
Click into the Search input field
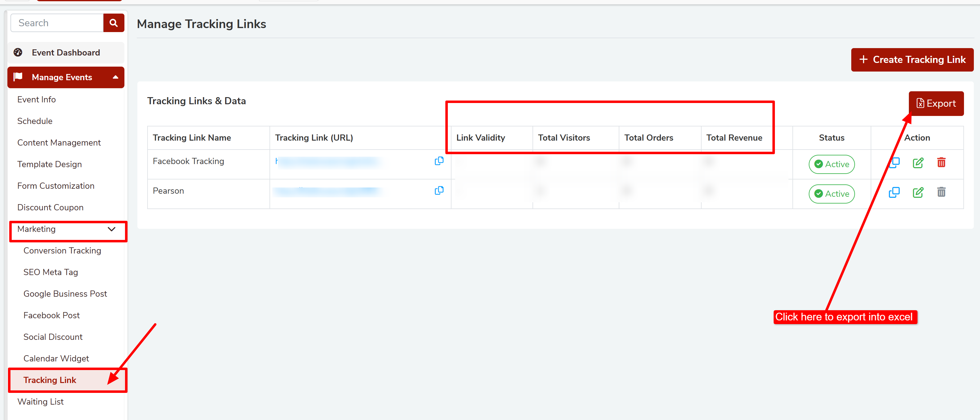click(x=57, y=23)
